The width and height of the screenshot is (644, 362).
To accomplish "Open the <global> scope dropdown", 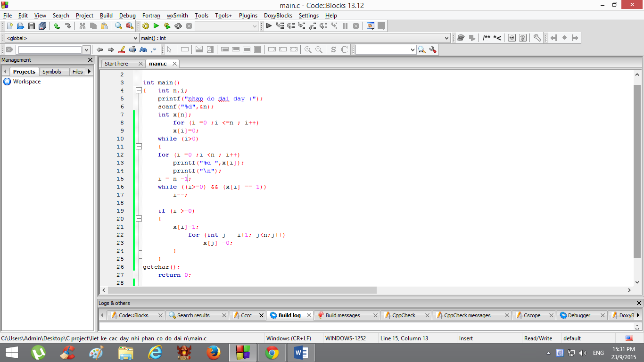I will pos(71,38).
